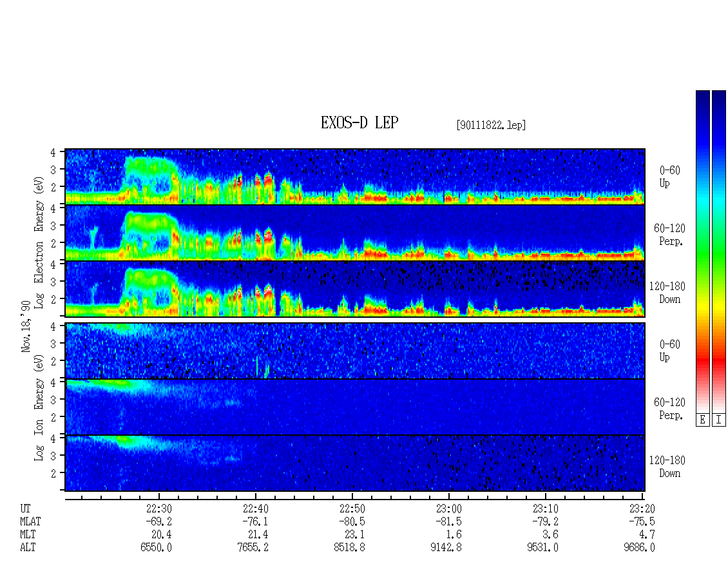Select the 22:40 UT time label

pyautogui.click(x=255, y=509)
